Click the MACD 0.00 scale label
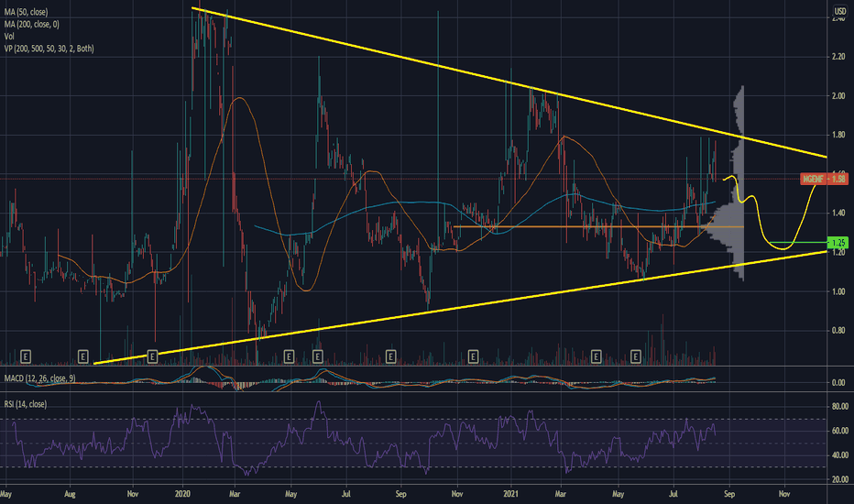 (838, 382)
